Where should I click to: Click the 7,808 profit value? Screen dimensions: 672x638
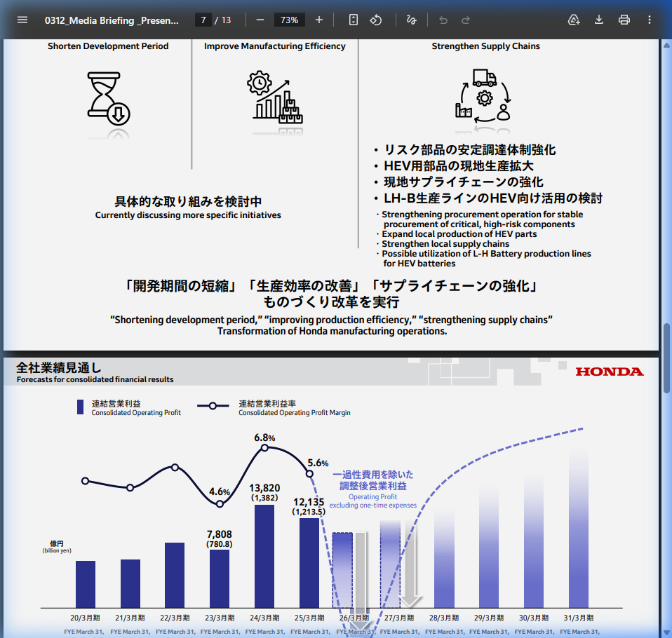(219, 534)
